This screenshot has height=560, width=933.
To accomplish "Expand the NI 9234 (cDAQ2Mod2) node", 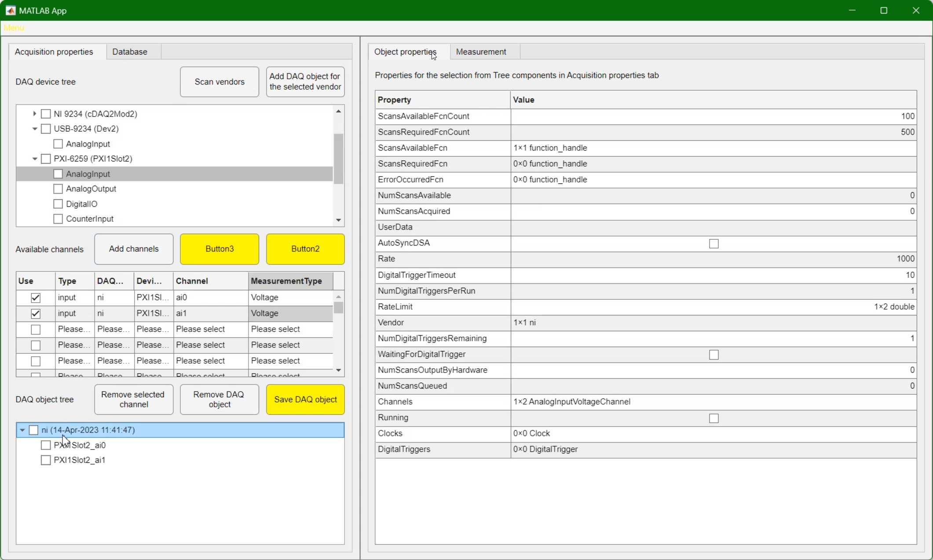I will tap(34, 114).
